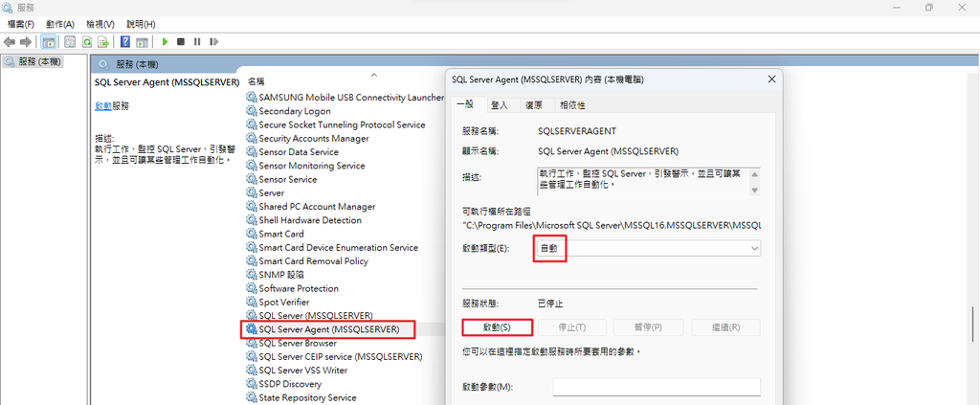Start the service with green play icon
Image resolution: width=980 pixels, height=405 pixels.
(x=165, y=42)
